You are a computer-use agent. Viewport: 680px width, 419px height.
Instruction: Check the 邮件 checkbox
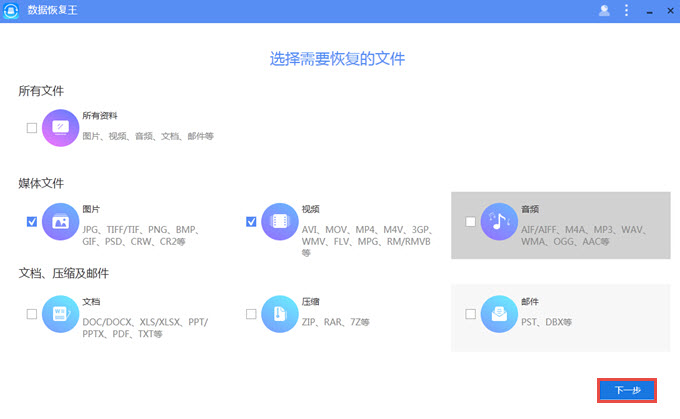click(x=471, y=314)
